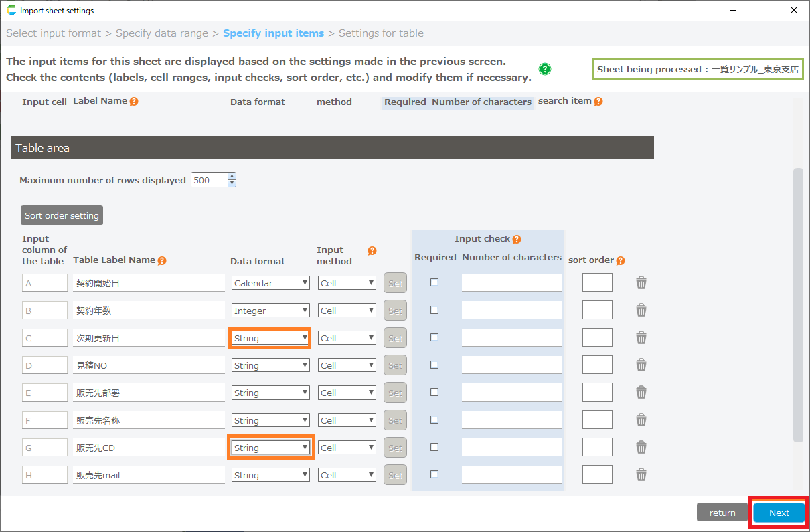
Task: Click help icon next to sort order
Action: 621,261
